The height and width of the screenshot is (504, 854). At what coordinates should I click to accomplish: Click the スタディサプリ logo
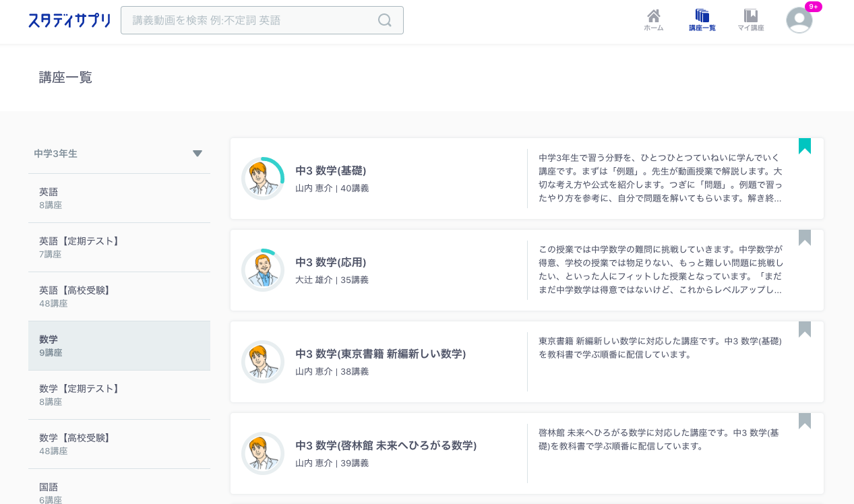pyautogui.click(x=69, y=20)
